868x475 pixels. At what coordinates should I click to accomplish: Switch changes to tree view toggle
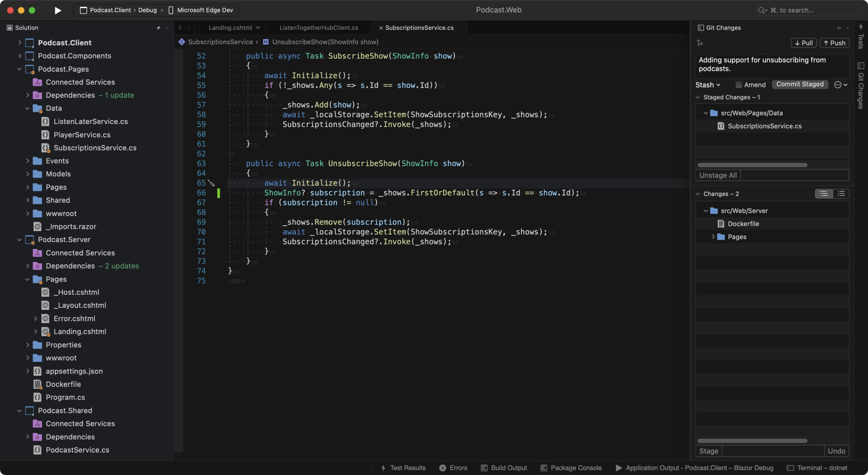click(824, 194)
